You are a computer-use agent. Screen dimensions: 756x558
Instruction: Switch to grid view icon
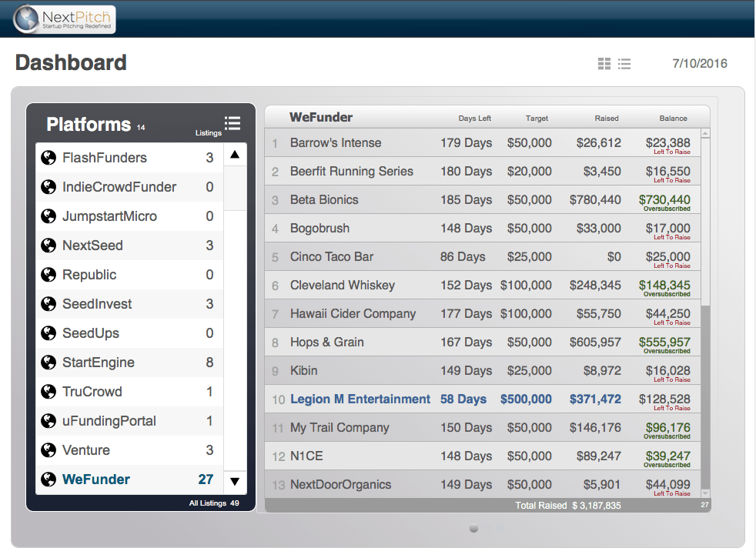(604, 64)
